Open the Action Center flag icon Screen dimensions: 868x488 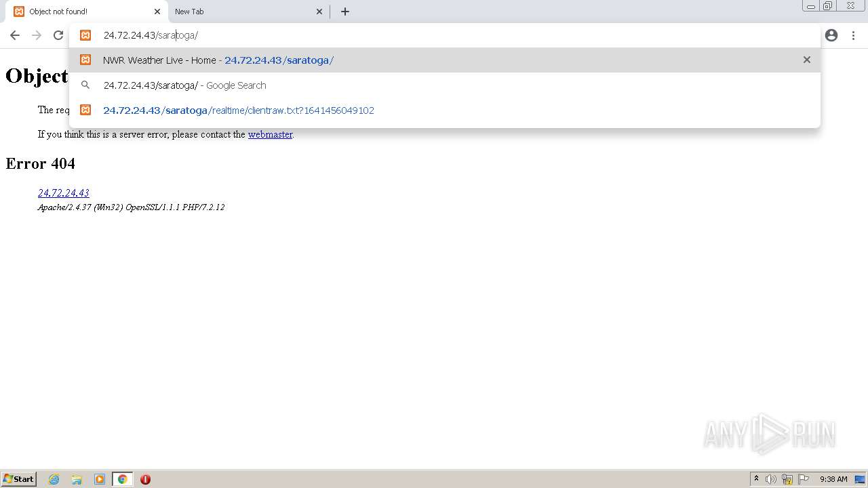coord(804,479)
